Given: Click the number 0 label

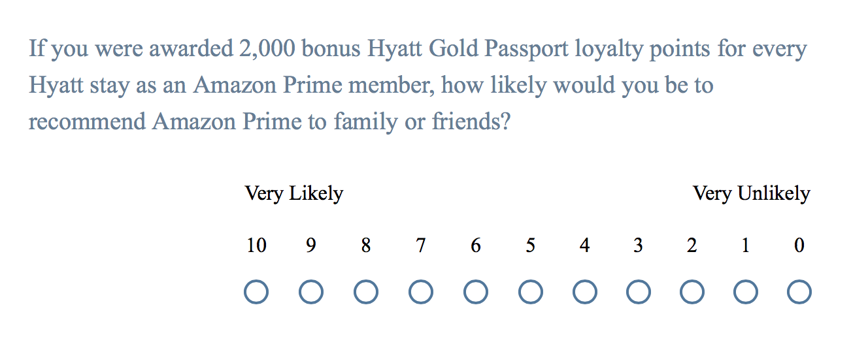Looking at the screenshot, I should point(799,246).
